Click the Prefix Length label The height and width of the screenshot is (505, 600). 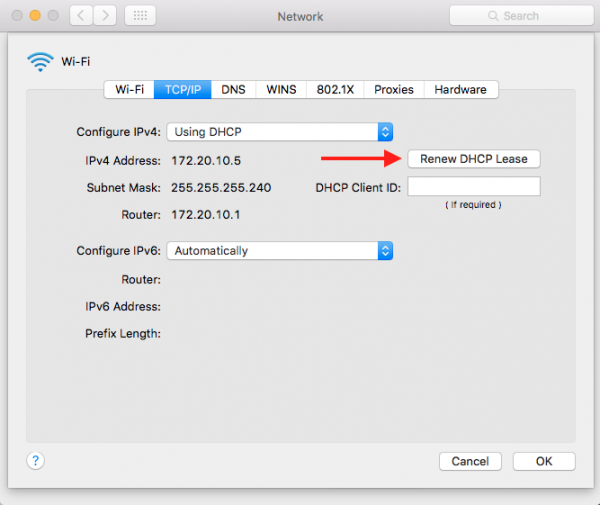[x=123, y=334]
